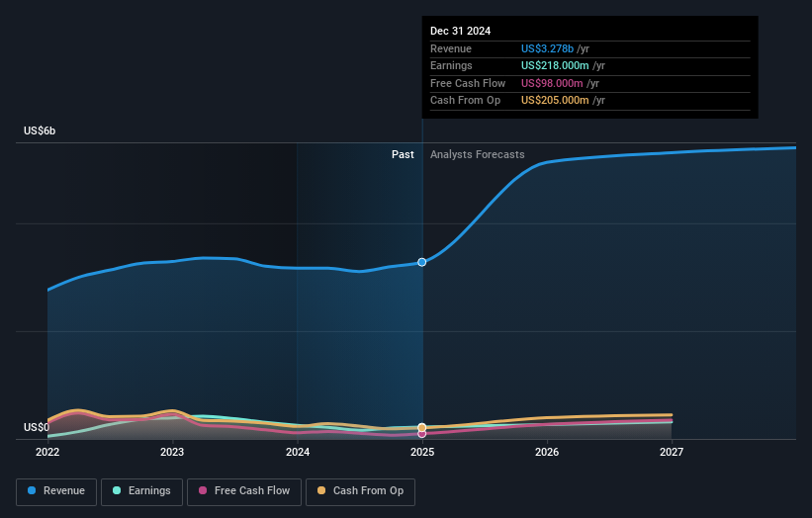Screen dimensions: 812x518
Task: Click the 2026 x-axis label
Action: 547,452
